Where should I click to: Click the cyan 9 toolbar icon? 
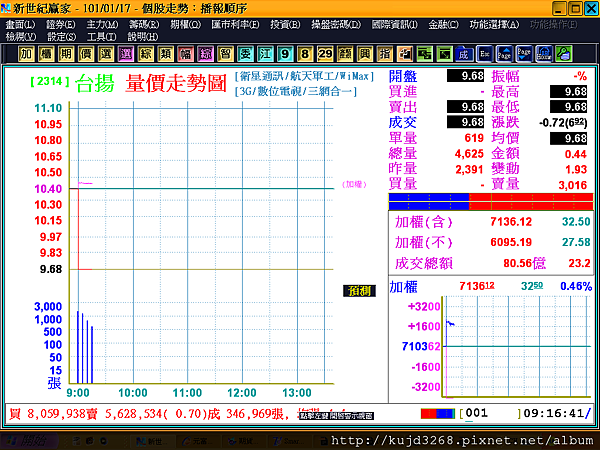(285, 54)
